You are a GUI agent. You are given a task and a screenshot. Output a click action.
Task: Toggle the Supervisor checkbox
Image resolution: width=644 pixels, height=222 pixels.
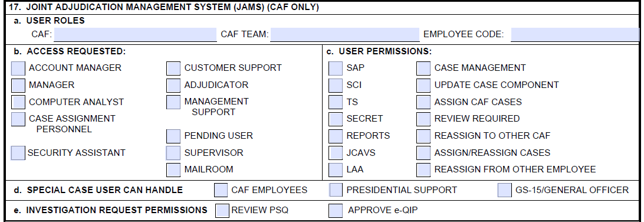[173, 152]
